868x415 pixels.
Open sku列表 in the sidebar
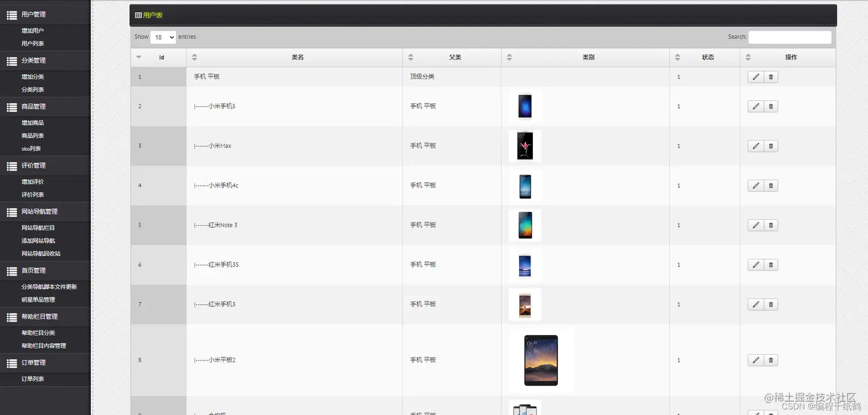[31, 149]
